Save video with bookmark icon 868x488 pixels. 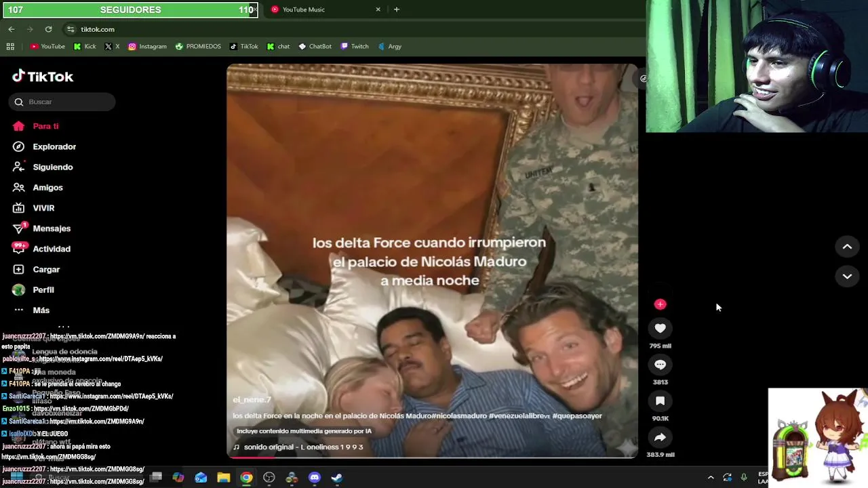click(660, 401)
